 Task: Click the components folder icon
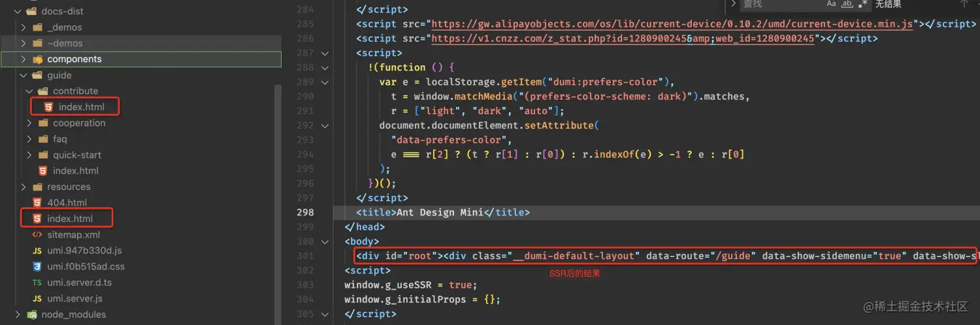click(x=37, y=59)
